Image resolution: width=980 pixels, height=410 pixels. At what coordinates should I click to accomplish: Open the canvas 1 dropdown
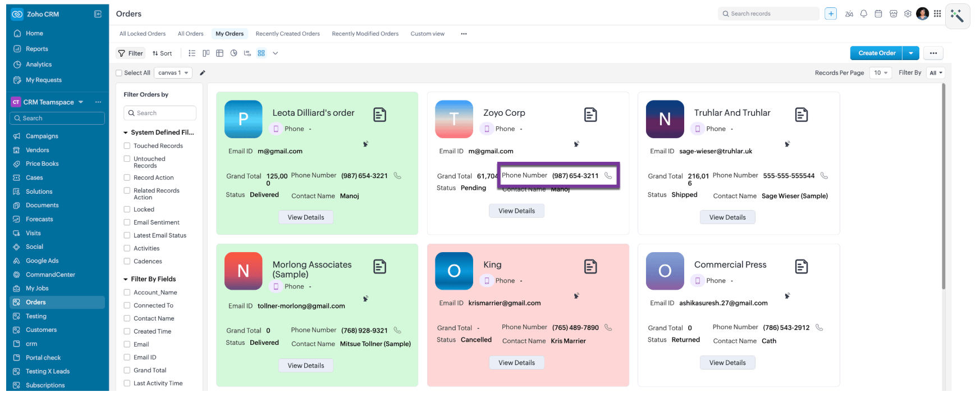[173, 73]
